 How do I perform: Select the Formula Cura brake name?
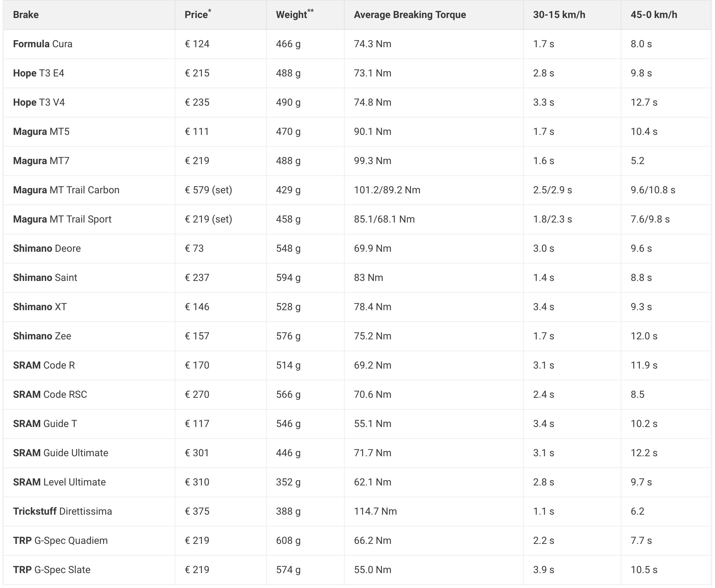[43, 44]
